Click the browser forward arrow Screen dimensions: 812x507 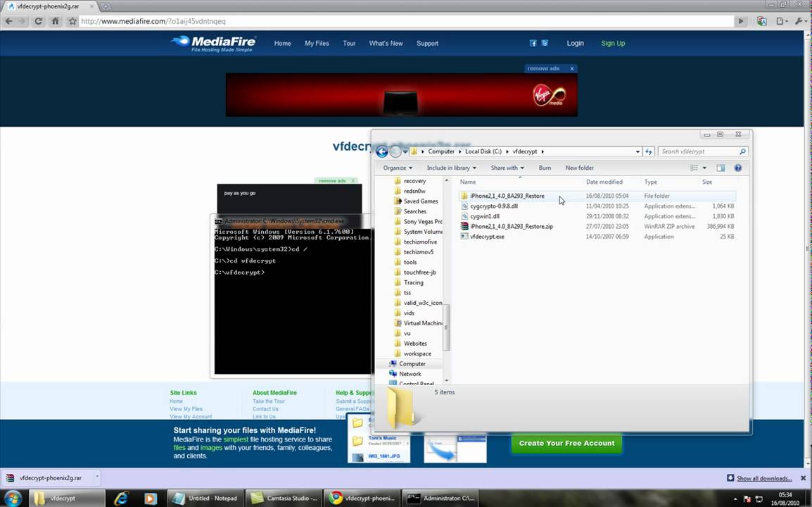(23, 21)
